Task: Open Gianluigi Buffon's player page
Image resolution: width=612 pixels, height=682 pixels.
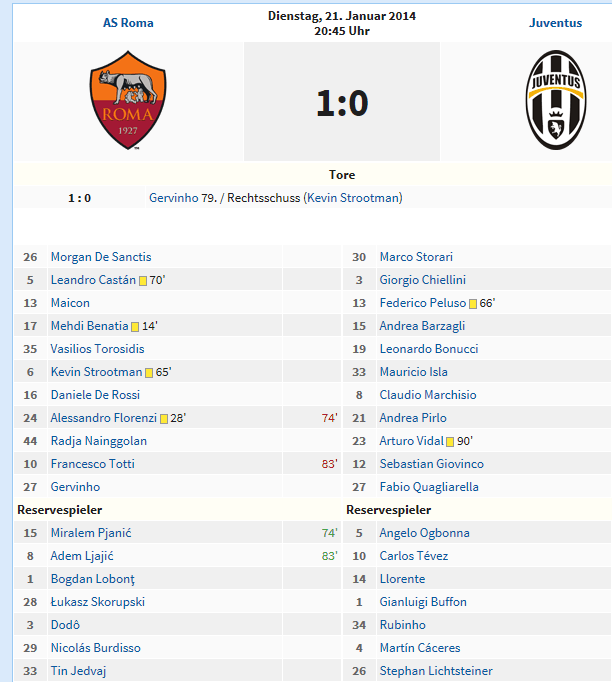Action: (x=423, y=602)
